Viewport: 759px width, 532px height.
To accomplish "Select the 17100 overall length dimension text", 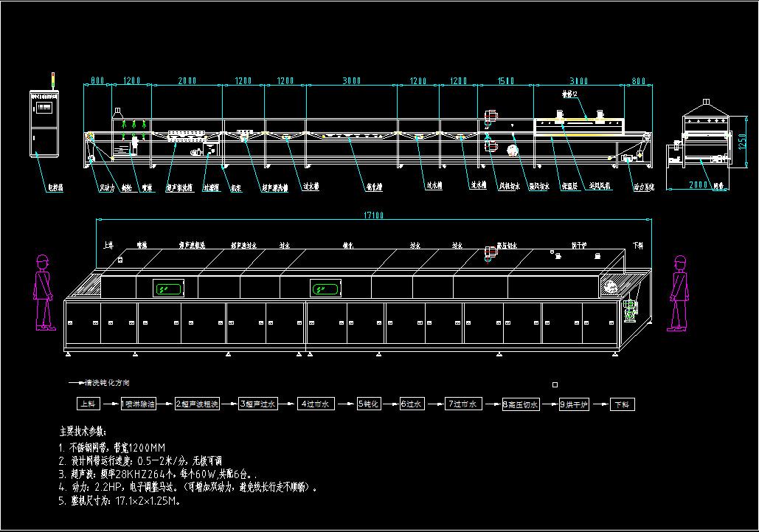I will (x=374, y=215).
